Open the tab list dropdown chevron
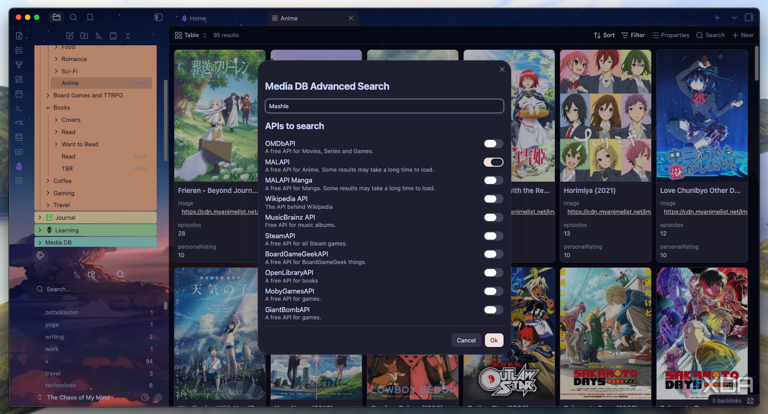 click(734, 18)
